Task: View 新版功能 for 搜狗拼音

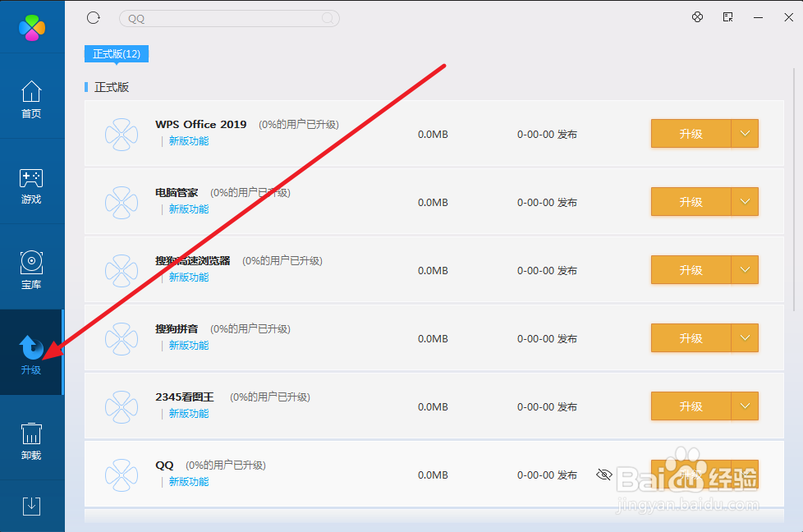Action: click(x=189, y=345)
